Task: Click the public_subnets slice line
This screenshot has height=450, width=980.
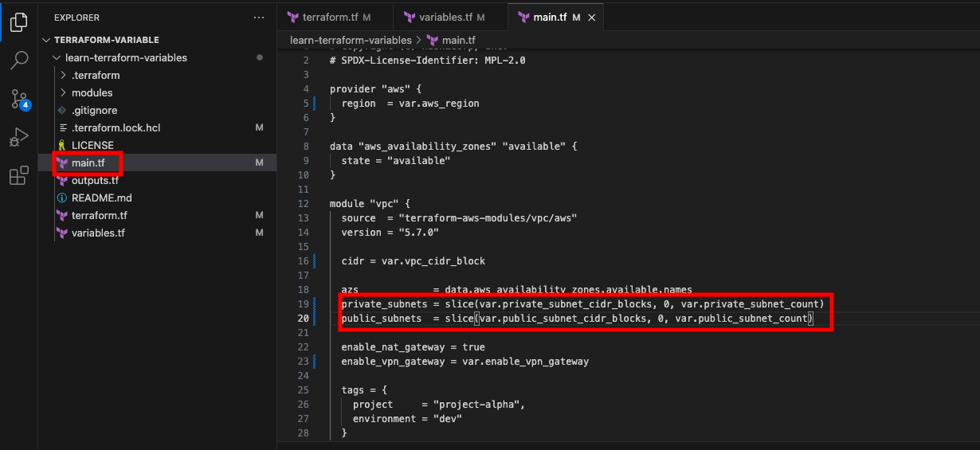Action: (x=577, y=319)
